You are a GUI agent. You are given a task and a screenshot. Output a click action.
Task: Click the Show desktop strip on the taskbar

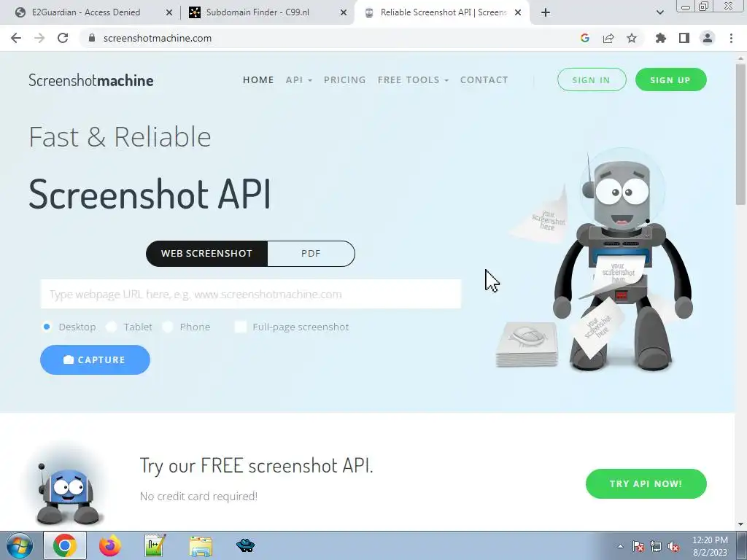pyautogui.click(x=742, y=545)
